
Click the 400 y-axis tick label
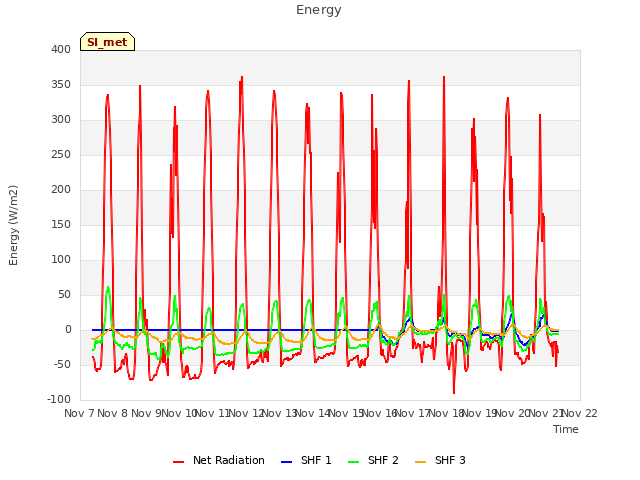coord(61,49)
